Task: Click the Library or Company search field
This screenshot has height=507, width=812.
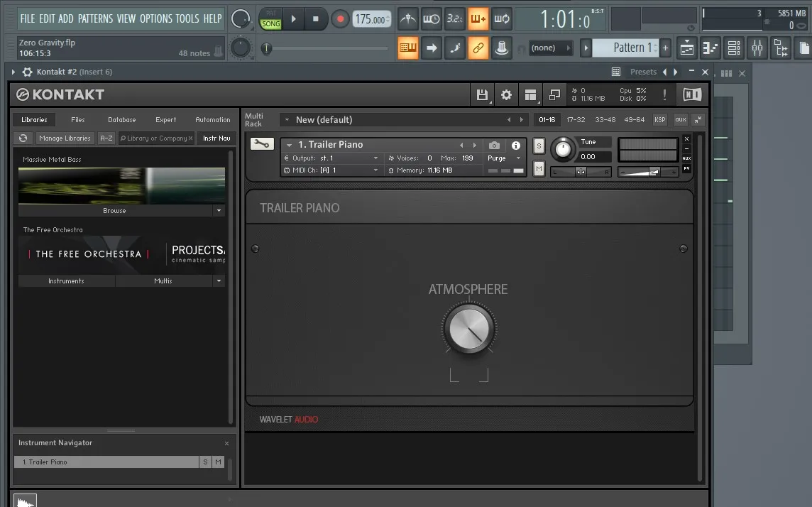Action: coord(156,138)
